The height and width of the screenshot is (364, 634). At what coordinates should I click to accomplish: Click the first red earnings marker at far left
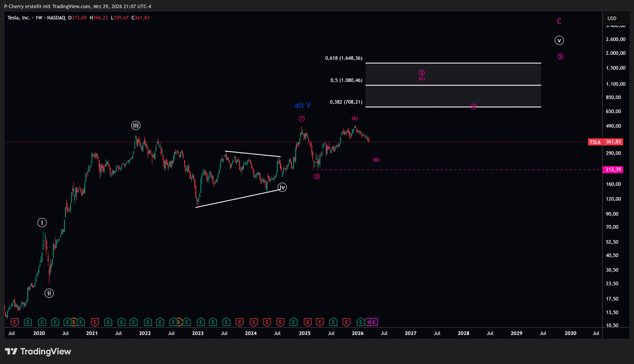15,322
